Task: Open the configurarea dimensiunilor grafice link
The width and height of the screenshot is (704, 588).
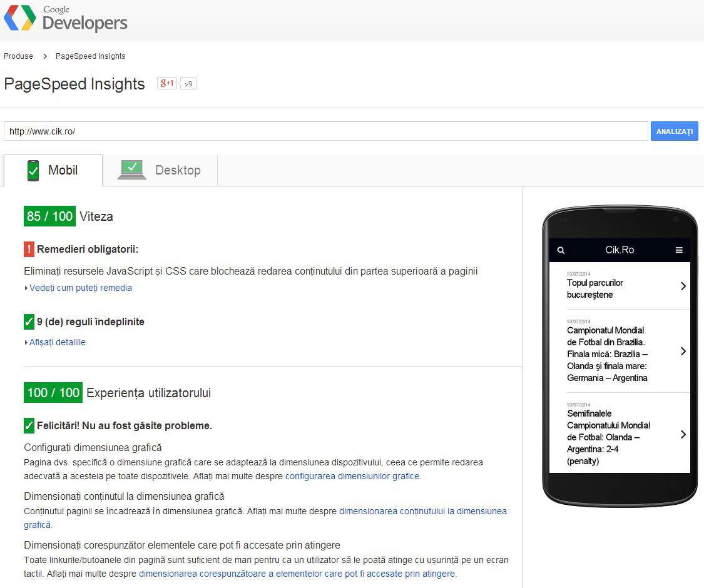Action: click(x=353, y=476)
